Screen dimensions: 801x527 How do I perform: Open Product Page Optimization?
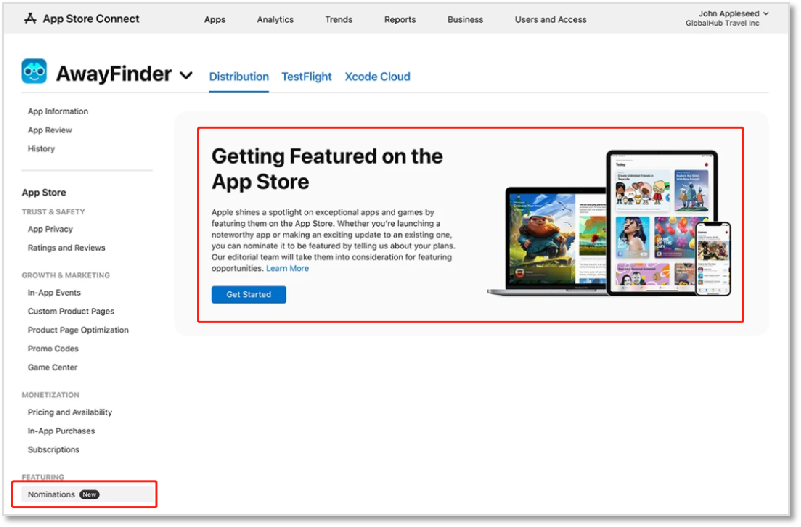[78, 330]
